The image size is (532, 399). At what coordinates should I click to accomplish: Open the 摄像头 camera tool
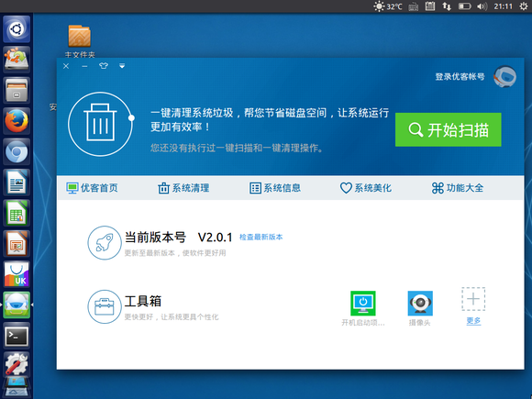420,303
